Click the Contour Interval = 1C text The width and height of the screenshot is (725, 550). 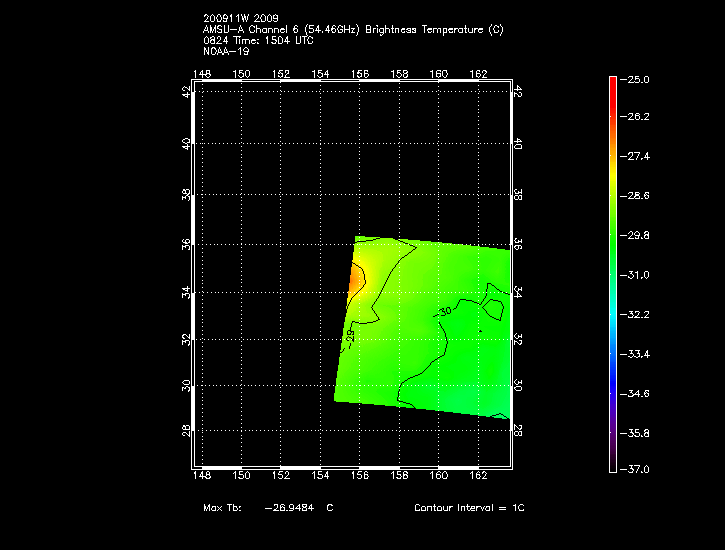[469, 508]
